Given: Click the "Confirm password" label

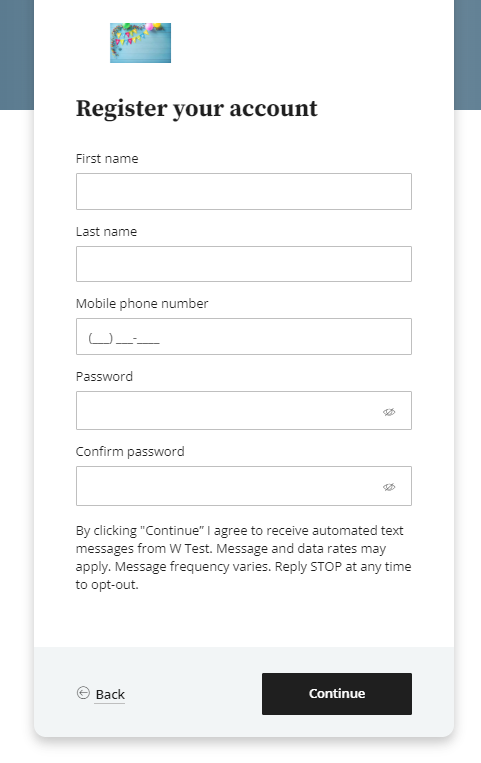Looking at the screenshot, I should point(130,452).
